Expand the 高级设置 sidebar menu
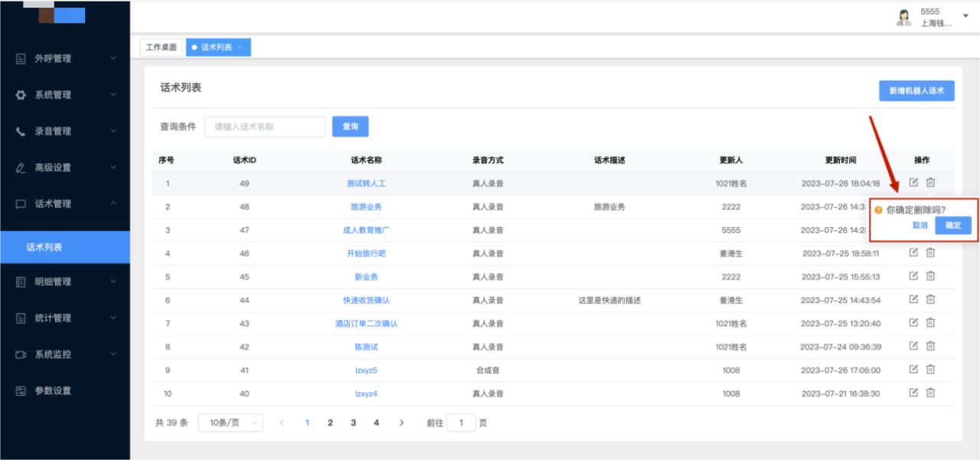Image resolution: width=980 pixels, height=460 pixels. click(65, 168)
